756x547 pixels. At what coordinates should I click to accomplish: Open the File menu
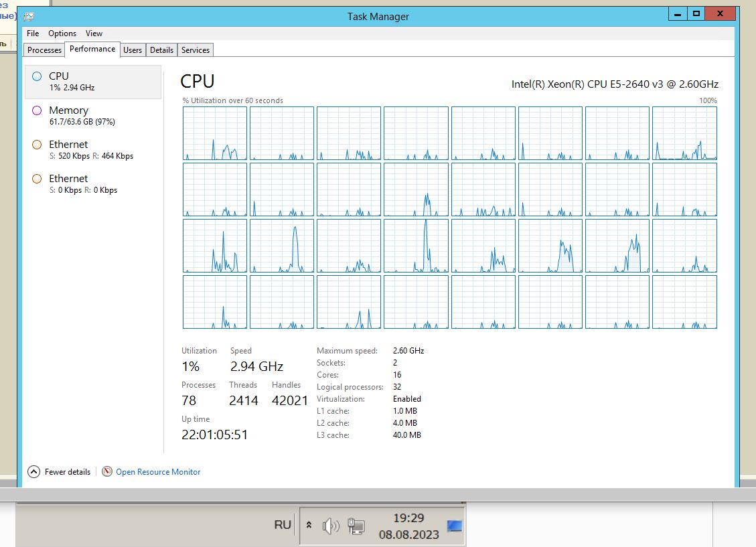33,33
